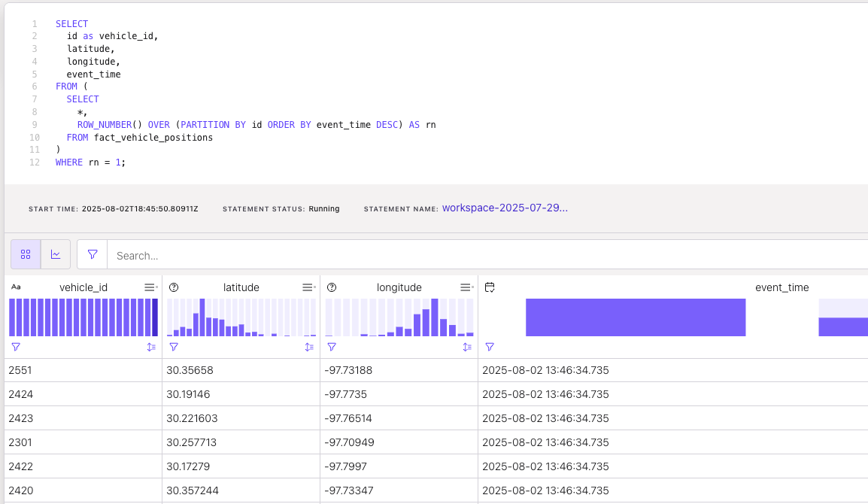
Task: Filter the event_time column
Action: pyautogui.click(x=490, y=347)
